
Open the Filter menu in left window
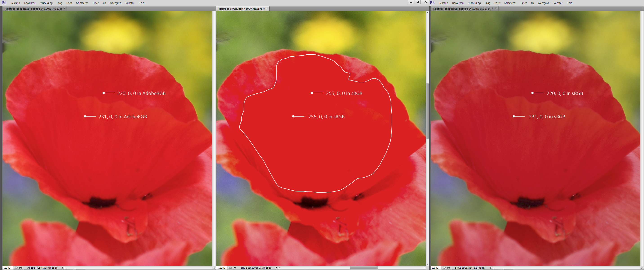[96, 3]
